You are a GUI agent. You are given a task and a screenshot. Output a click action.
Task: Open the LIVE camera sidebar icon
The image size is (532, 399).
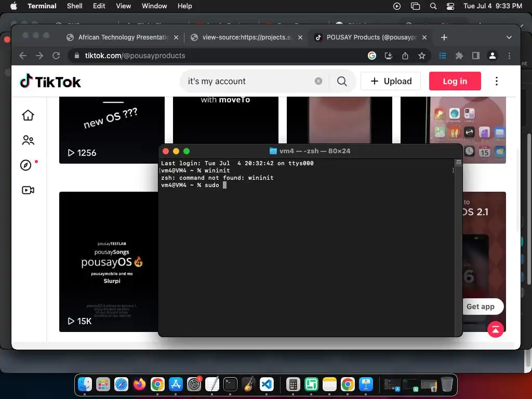(28, 190)
